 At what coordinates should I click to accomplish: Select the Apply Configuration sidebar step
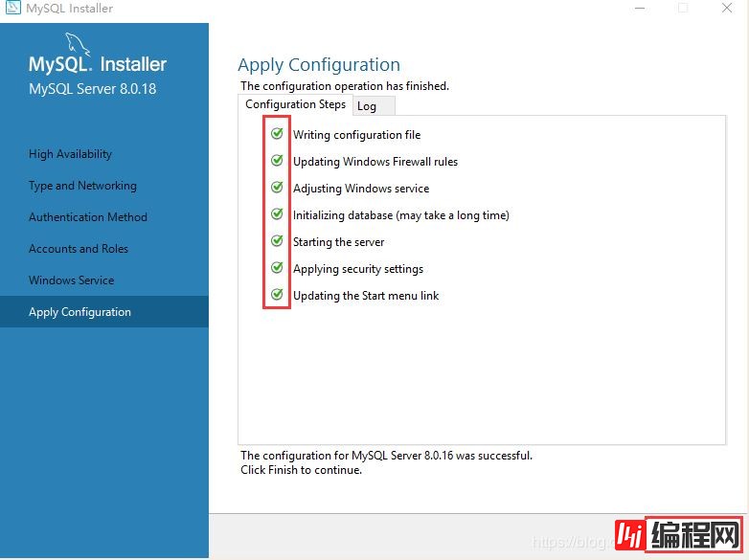[104, 312]
